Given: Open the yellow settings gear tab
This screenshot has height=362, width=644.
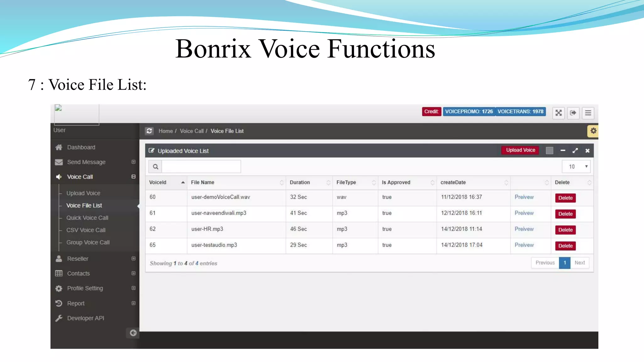Looking at the screenshot, I should point(593,131).
